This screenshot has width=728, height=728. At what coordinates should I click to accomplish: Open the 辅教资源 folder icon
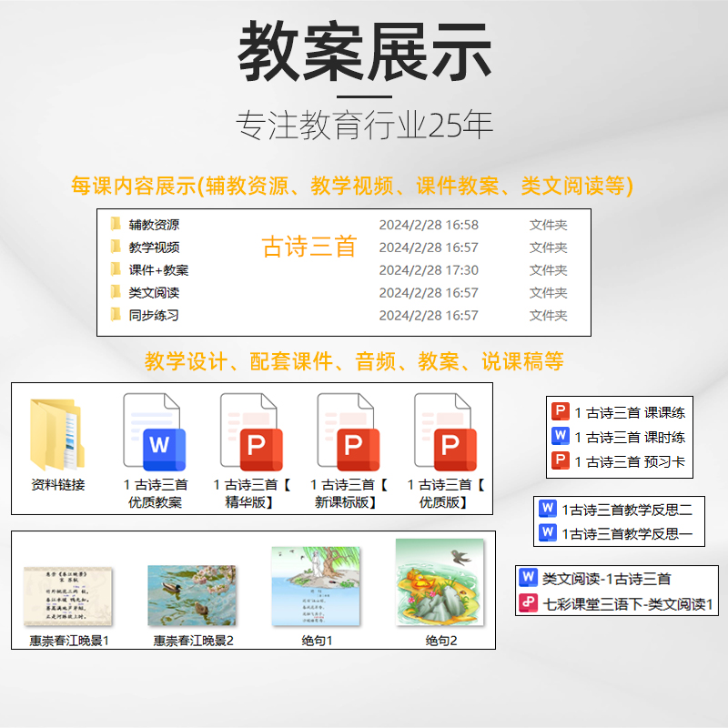point(116,224)
